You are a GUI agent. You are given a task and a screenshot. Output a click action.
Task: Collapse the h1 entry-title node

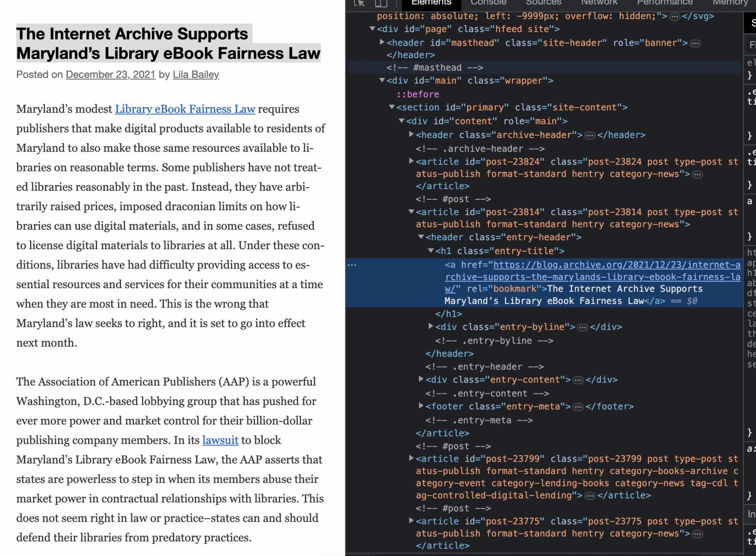pos(431,250)
